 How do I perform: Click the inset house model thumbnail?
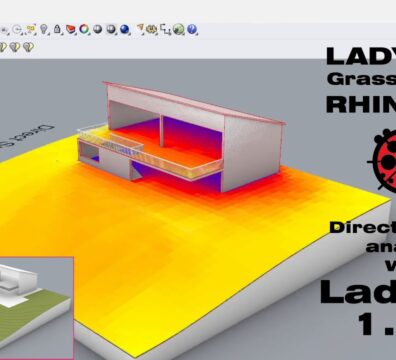click(x=36, y=307)
